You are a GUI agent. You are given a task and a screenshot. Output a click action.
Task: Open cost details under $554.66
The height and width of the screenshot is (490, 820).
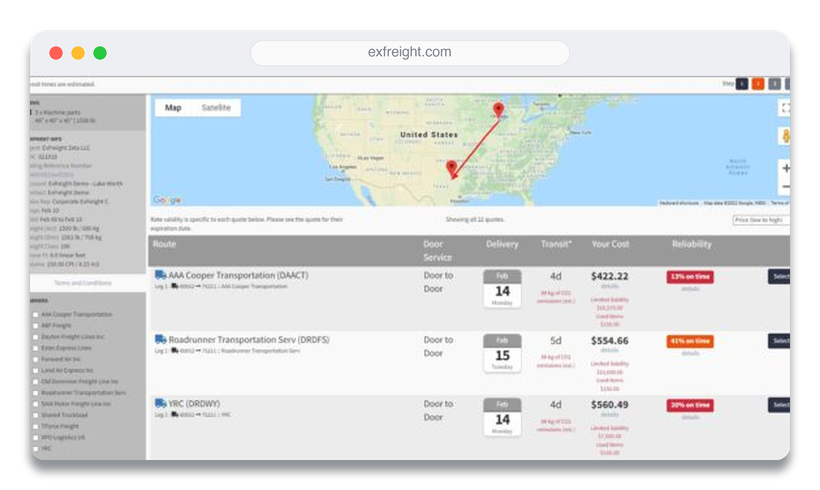point(609,350)
